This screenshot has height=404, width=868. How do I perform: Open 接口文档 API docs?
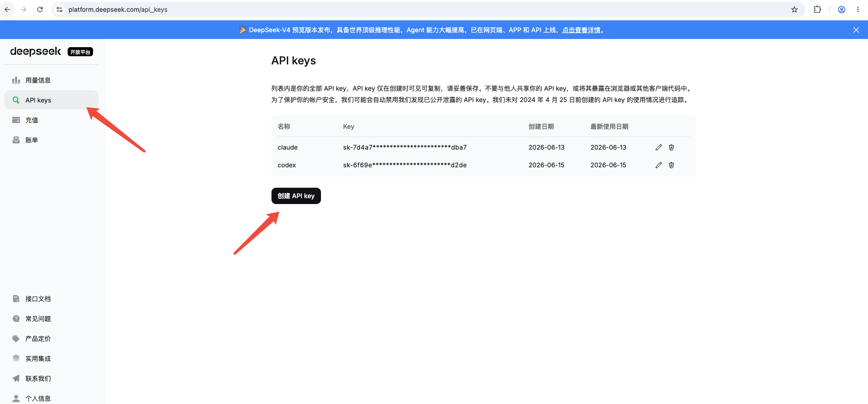pyautogui.click(x=51, y=299)
